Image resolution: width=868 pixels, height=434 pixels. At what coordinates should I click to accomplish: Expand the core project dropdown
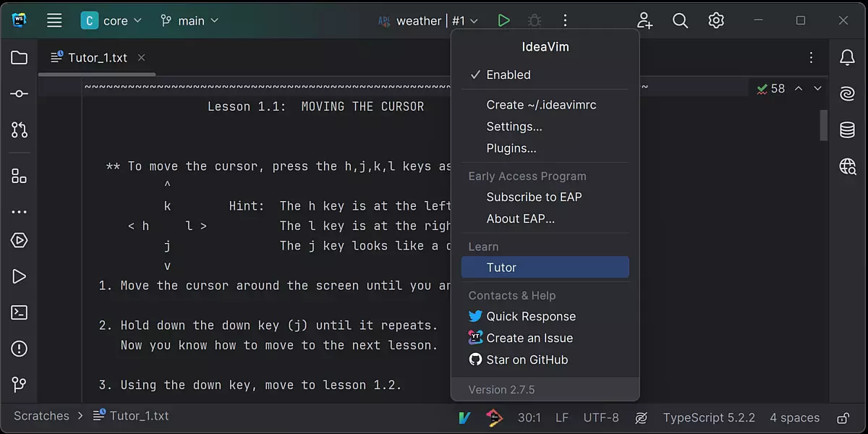pos(111,21)
